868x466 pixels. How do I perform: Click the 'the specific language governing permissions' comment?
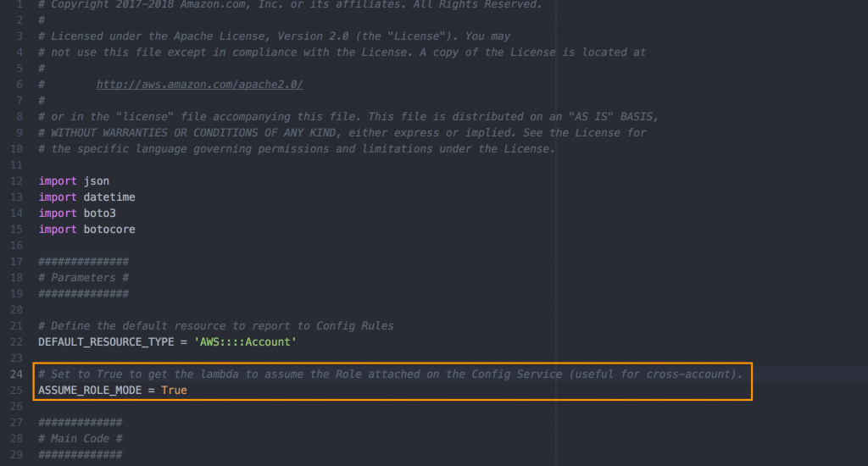pyautogui.click(x=297, y=149)
